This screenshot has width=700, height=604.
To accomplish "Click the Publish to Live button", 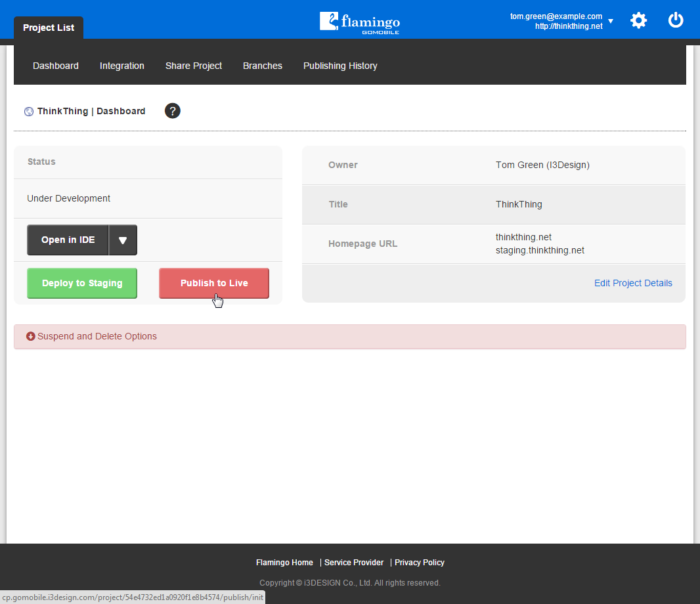I will click(x=214, y=284).
